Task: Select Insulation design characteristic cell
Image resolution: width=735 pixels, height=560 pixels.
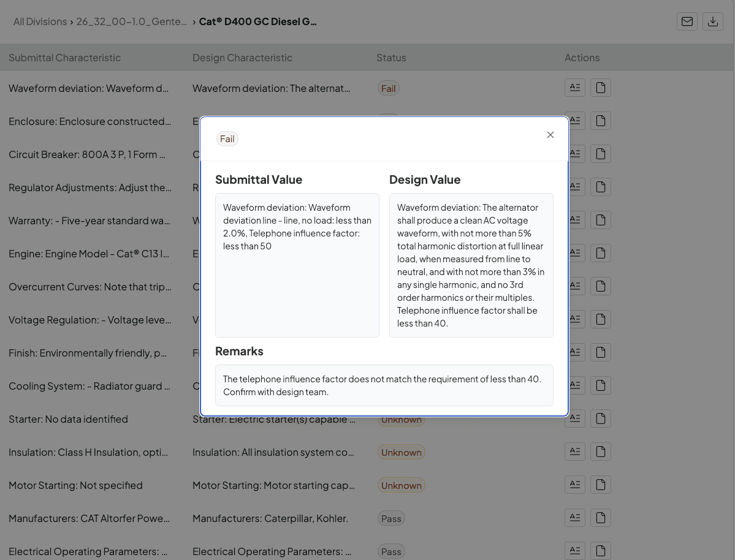Action: [273, 452]
